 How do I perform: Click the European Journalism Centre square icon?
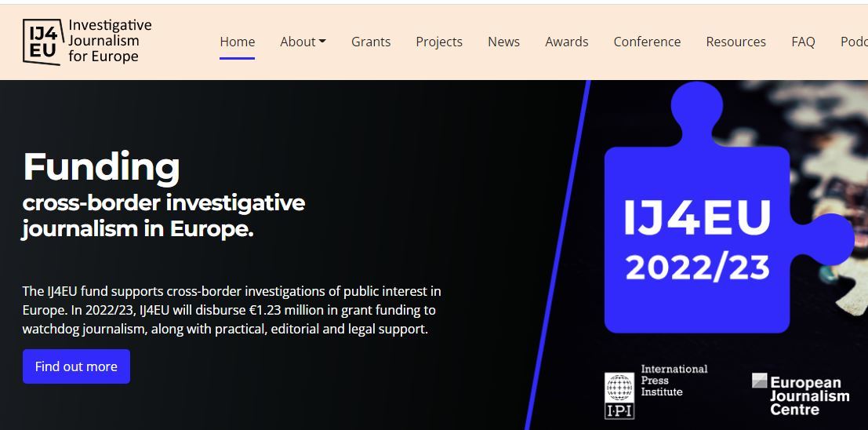759,381
